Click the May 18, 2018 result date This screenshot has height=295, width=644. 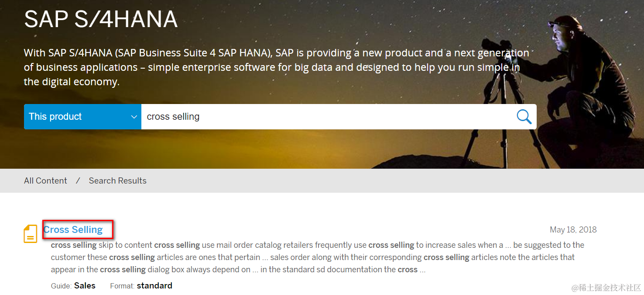(x=573, y=230)
